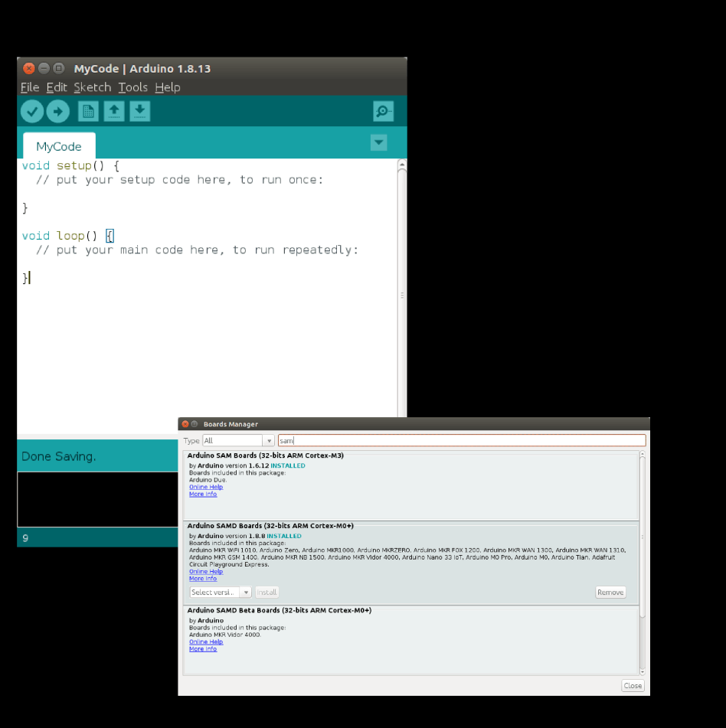Viewport: 726px width, 728px height.
Task: Click the Close button in Boards Manager
Action: pos(633,686)
